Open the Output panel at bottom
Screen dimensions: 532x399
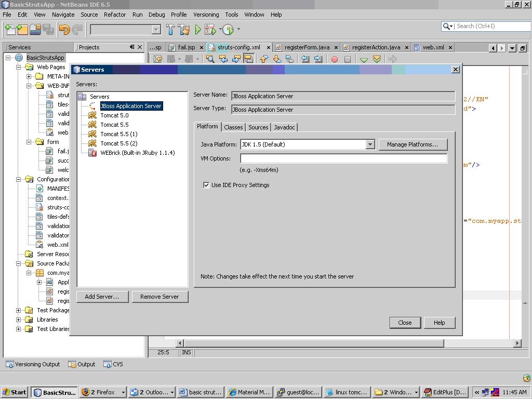point(82,364)
